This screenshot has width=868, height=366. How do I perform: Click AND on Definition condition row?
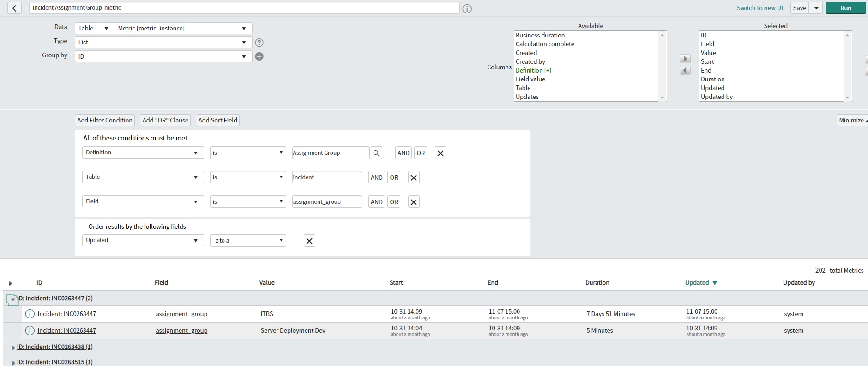(404, 153)
